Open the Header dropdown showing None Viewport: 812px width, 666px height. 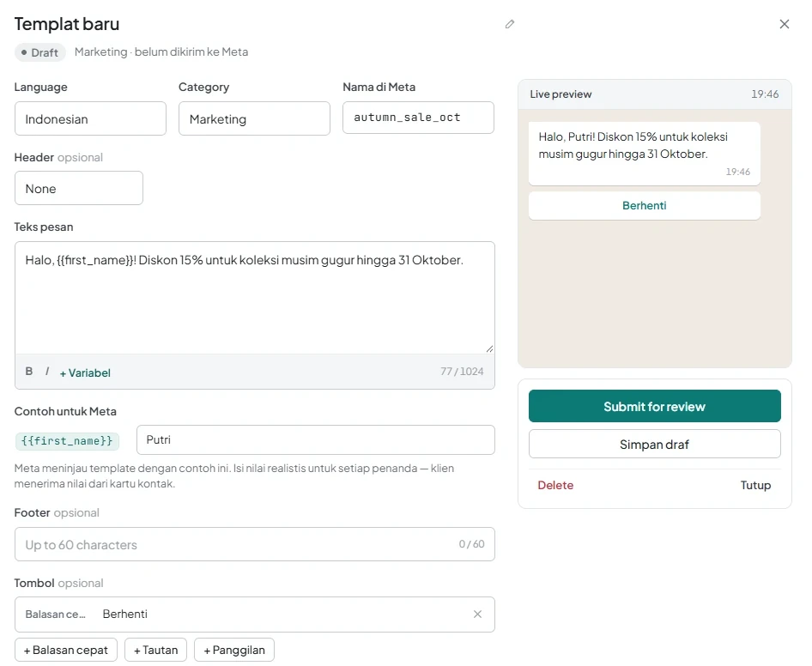(x=79, y=188)
